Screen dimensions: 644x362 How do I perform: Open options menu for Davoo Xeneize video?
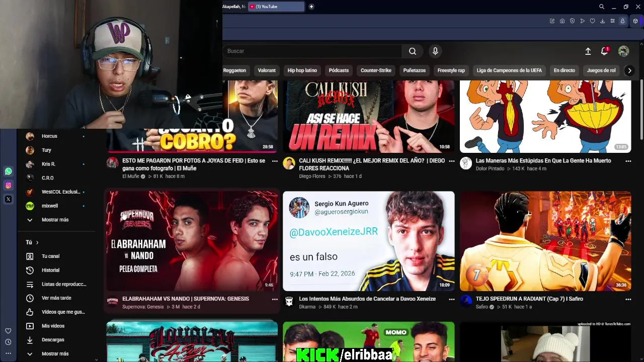point(451,299)
